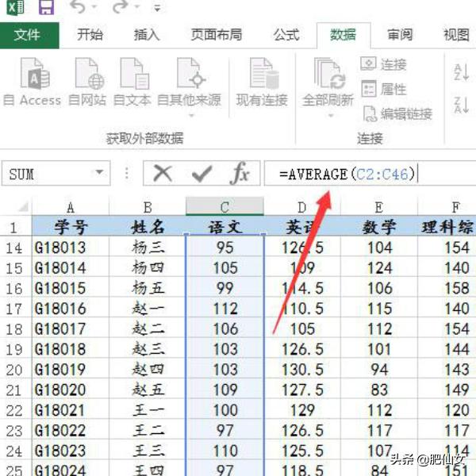The height and width of the screenshot is (476, 476).
Task: Select column F header
Action: (447, 208)
